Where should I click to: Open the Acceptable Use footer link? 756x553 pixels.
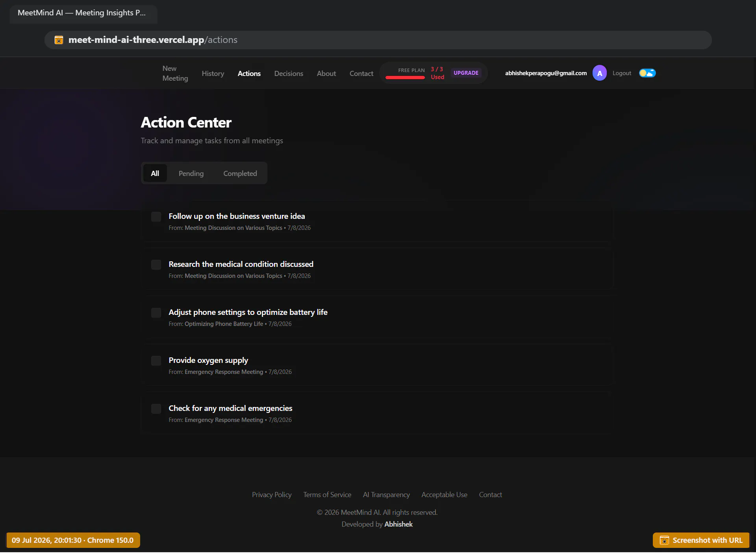point(444,495)
